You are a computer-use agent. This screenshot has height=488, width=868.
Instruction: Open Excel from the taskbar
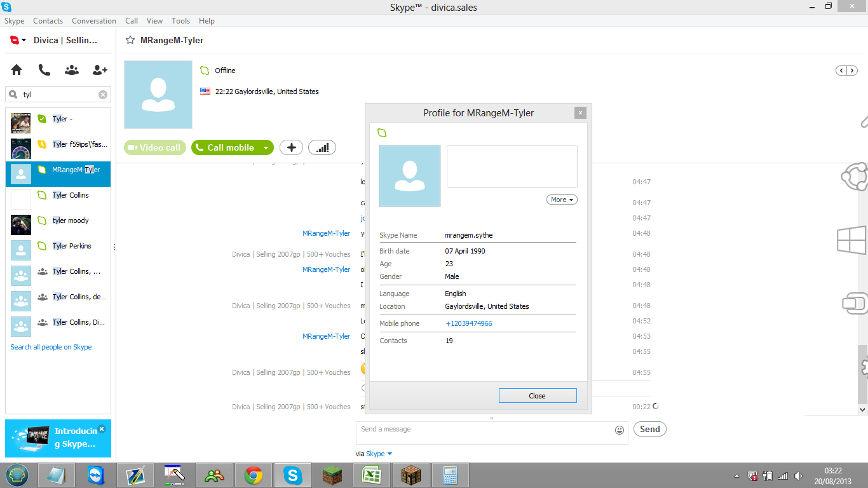click(372, 475)
